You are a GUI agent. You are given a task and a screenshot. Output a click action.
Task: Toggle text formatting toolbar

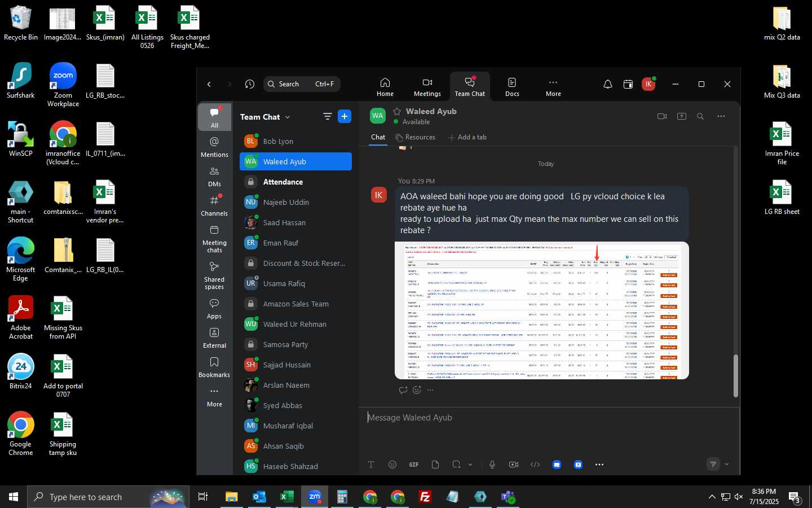click(x=371, y=465)
